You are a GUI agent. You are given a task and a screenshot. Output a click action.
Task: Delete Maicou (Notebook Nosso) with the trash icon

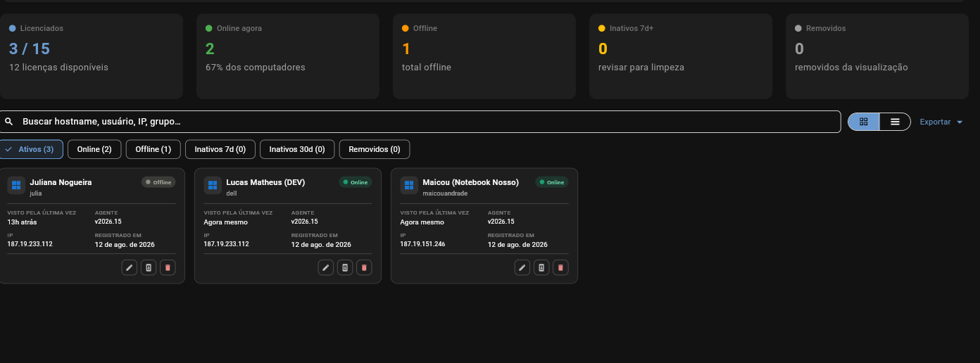[x=560, y=267]
